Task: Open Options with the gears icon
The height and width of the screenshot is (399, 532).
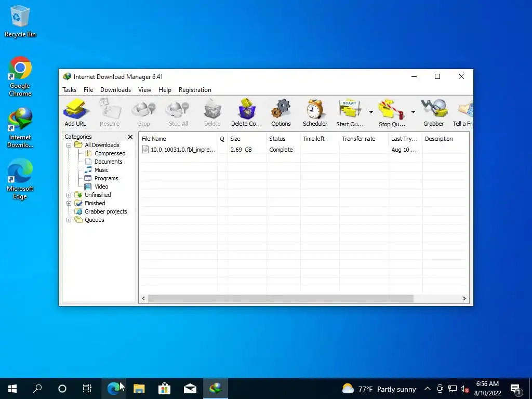Action: (281, 113)
